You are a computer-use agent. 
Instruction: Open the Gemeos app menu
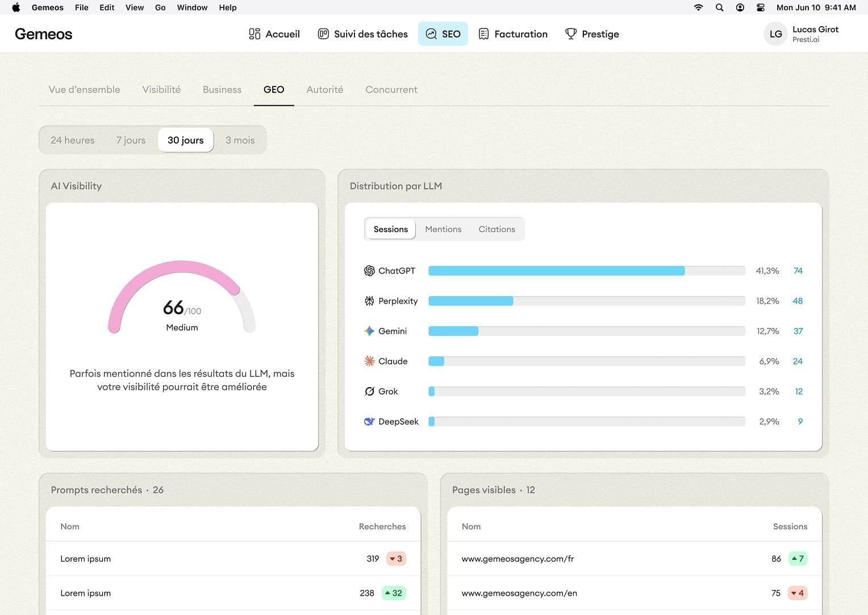click(x=48, y=7)
